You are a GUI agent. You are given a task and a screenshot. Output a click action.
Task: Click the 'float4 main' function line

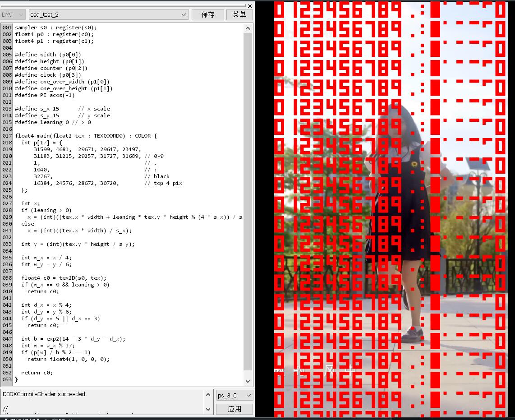pyautogui.click(x=86, y=136)
